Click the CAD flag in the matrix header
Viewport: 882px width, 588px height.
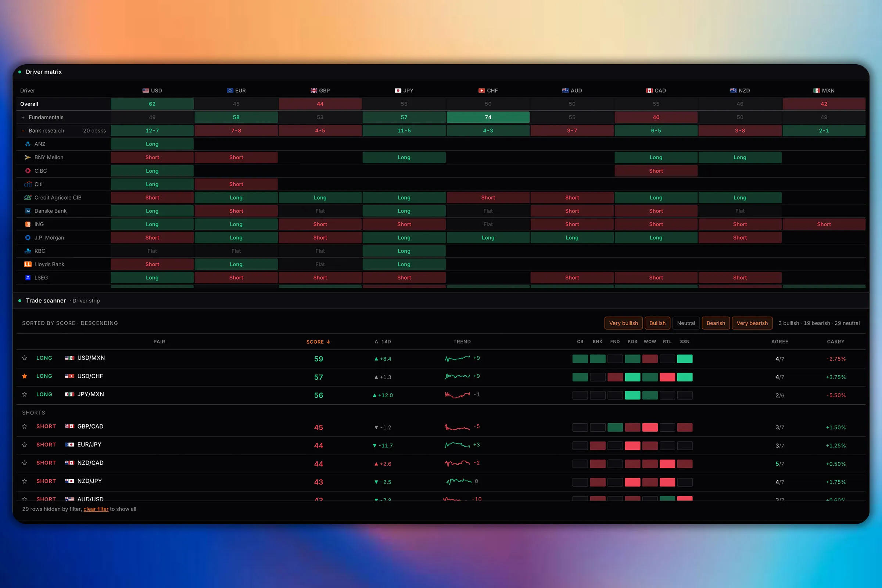pyautogui.click(x=649, y=91)
